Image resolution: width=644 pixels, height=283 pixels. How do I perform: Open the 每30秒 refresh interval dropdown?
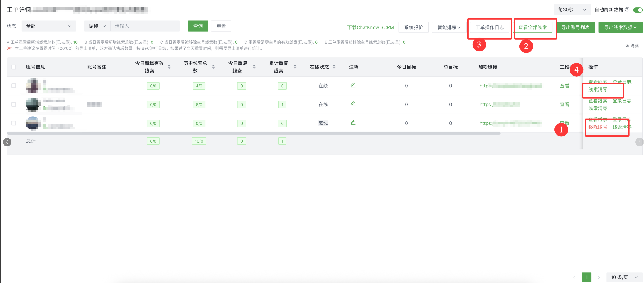(x=572, y=10)
